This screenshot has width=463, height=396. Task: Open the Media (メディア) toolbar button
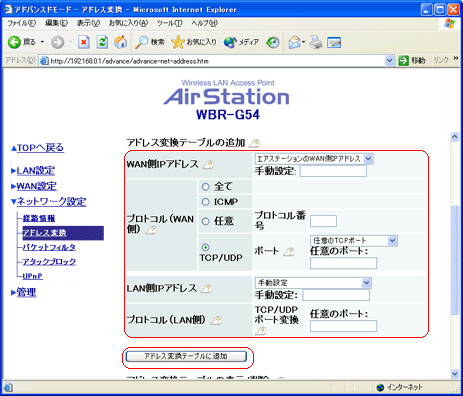coord(241,42)
